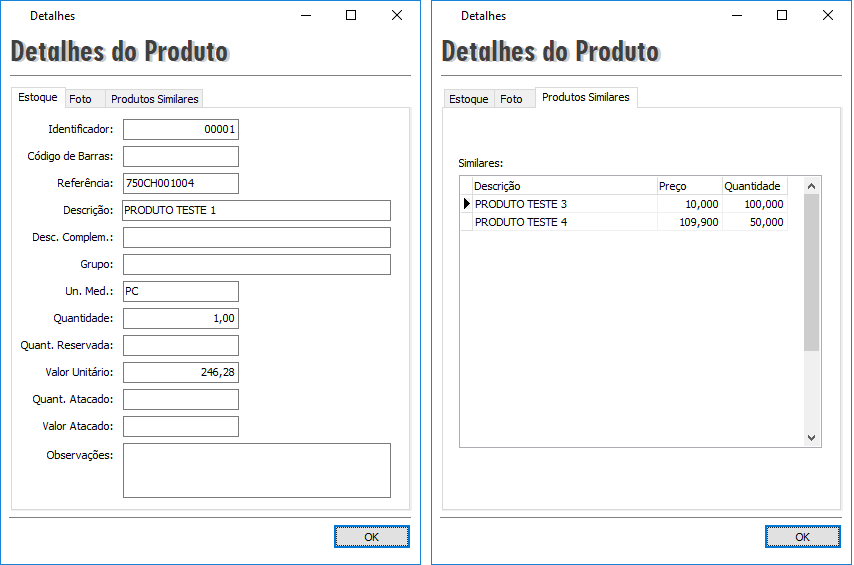
Task: Focus the Código de Barras input field
Action: tap(181, 156)
